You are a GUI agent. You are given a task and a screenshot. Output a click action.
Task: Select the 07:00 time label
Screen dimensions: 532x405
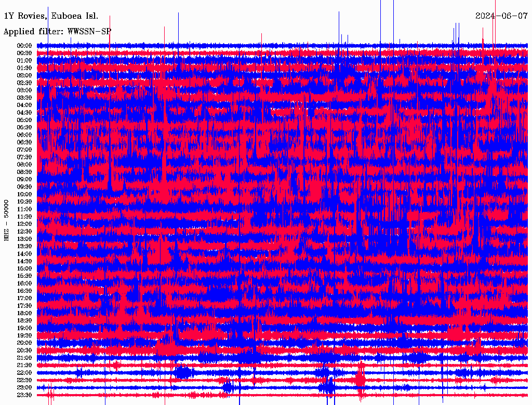coord(24,150)
